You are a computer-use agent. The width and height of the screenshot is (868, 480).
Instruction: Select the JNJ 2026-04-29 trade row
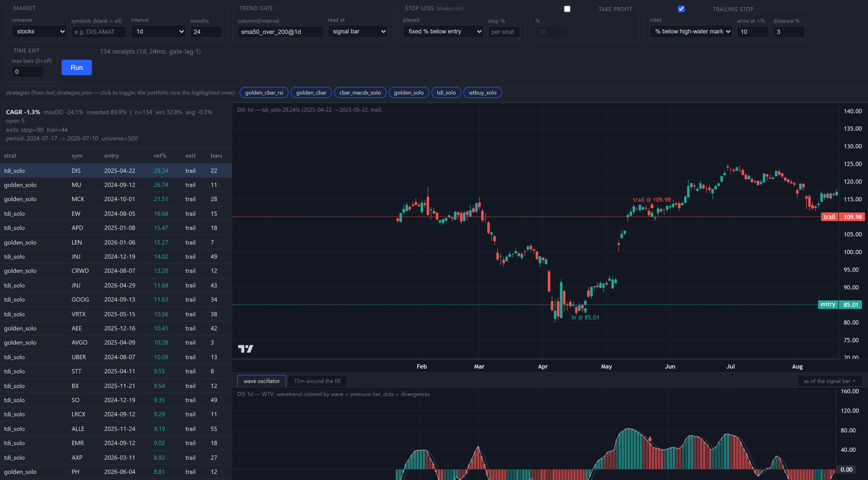point(116,285)
